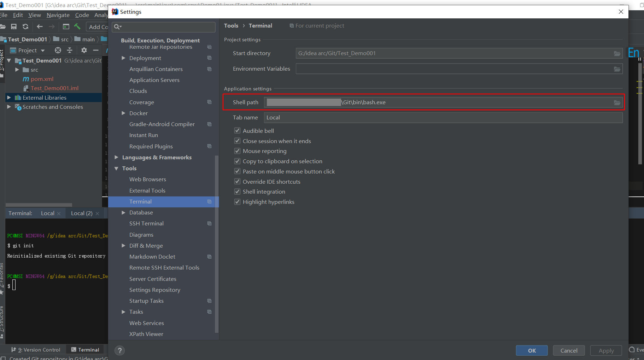Viewport: 644px width, 360px height.
Task: Toggle Copy to clipboard on selection checkbox
Action: point(238,161)
